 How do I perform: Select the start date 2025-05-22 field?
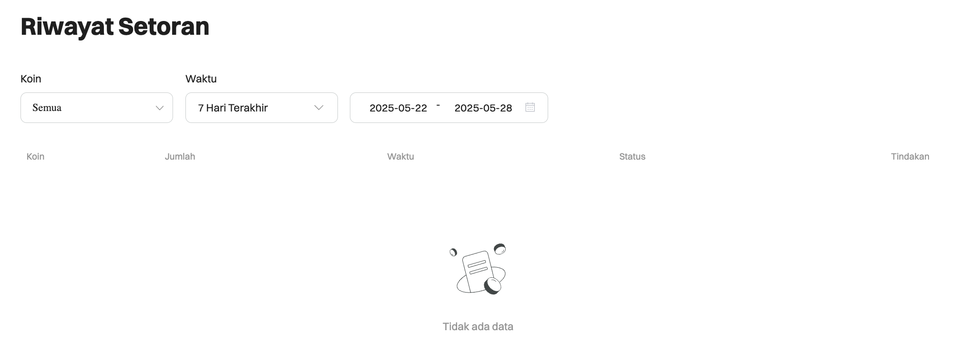[398, 108]
